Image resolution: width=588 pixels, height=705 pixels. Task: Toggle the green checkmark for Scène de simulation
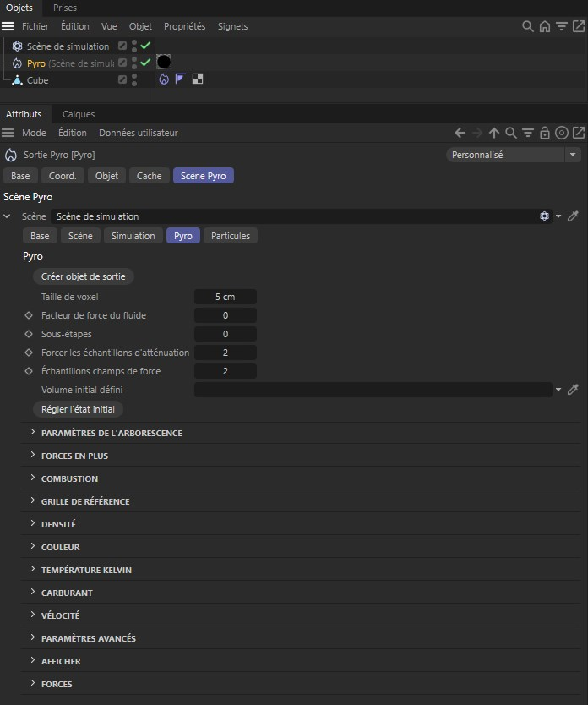pos(145,46)
